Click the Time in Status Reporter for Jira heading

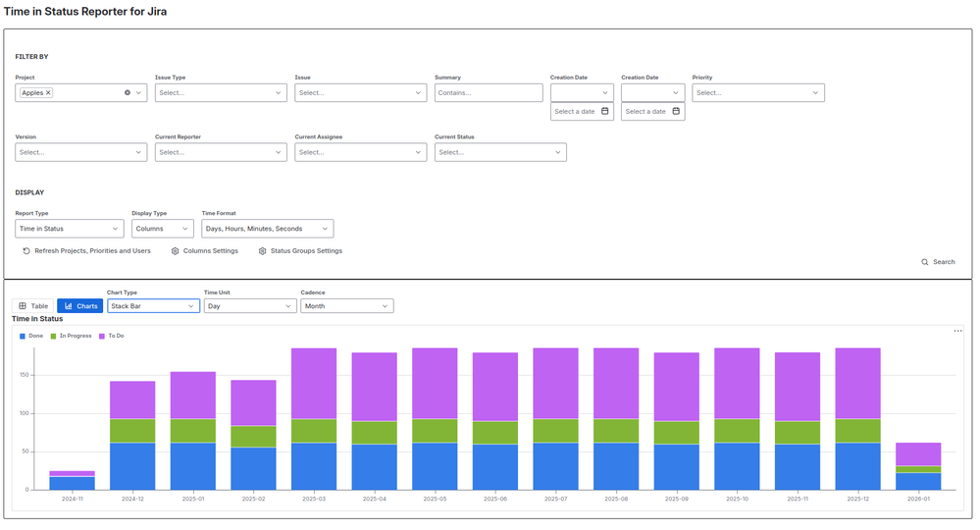85,11
